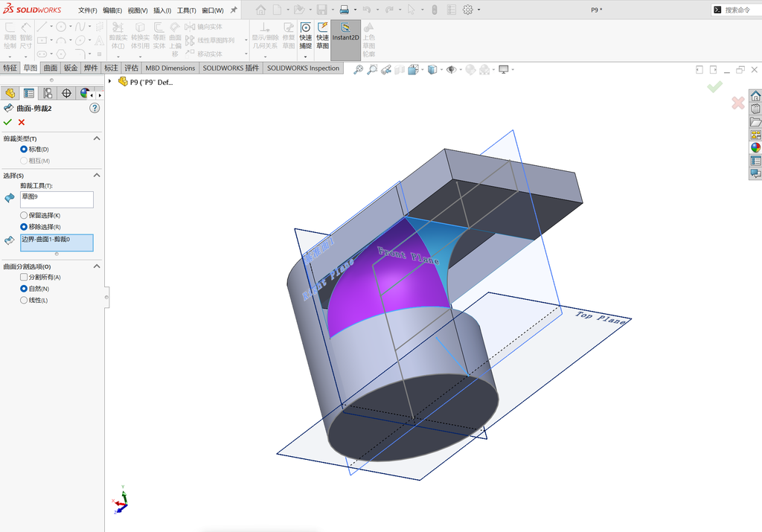Screen dimensions: 762x532
Task: Open the dropdown arrow beside Options gear
Action: coord(478,10)
